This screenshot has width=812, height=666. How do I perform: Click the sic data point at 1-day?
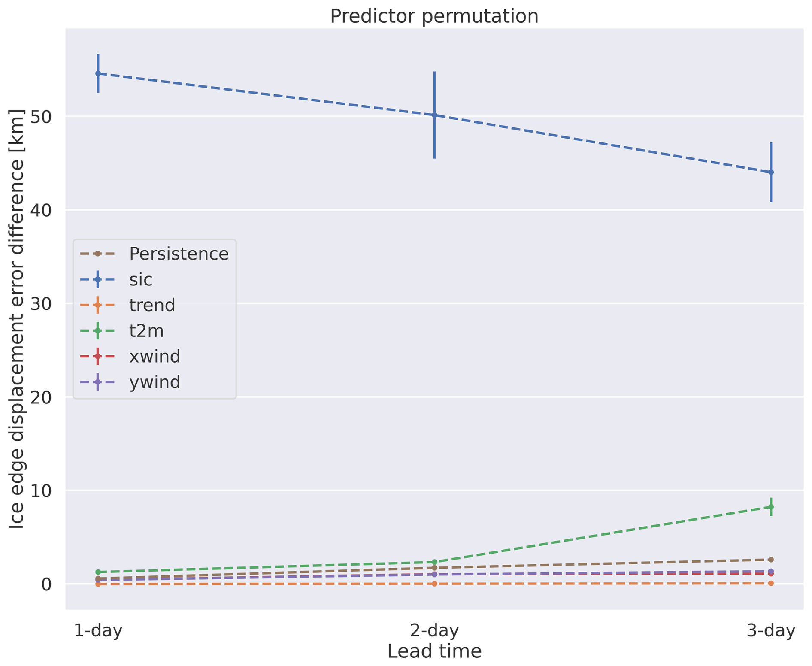point(98,73)
